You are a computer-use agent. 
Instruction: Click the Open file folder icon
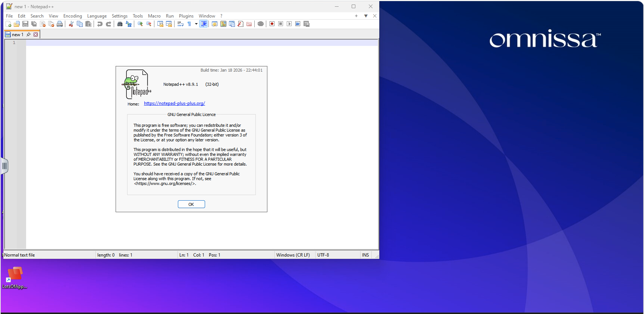17,24
